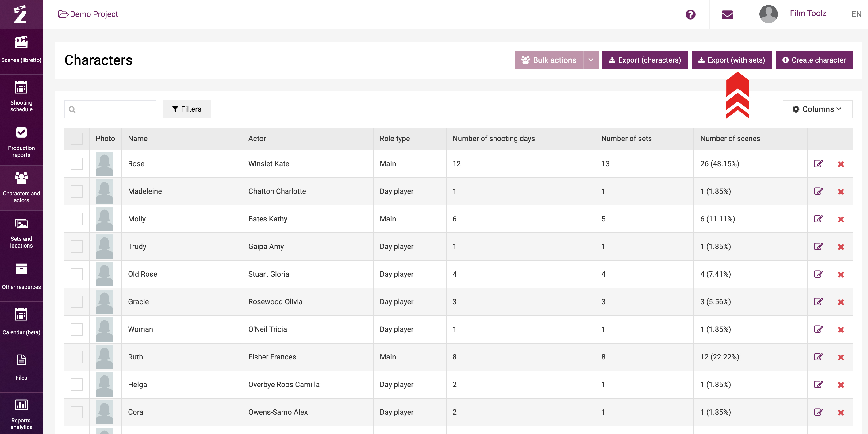Open the Columns dropdown
Screen dimensions: 868x434
pyautogui.click(x=817, y=109)
